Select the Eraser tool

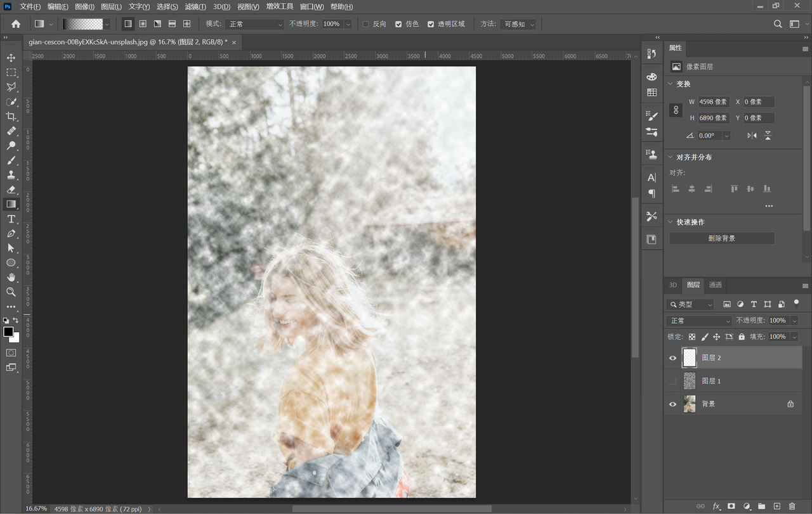[x=11, y=190]
